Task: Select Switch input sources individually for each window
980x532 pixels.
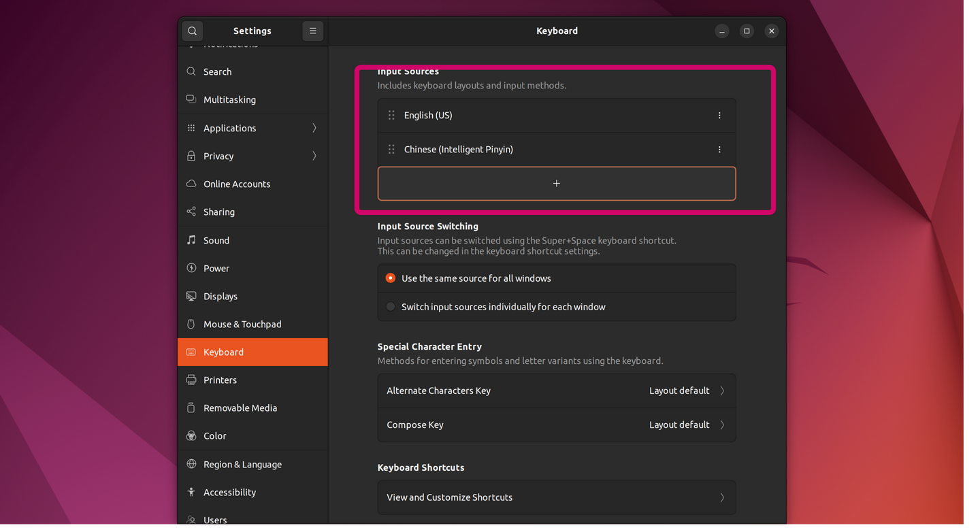Action: point(391,307)
